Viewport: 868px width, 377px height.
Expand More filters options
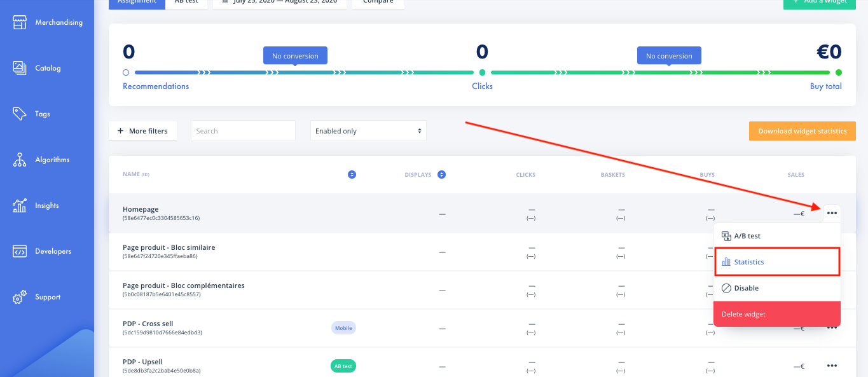142,131
